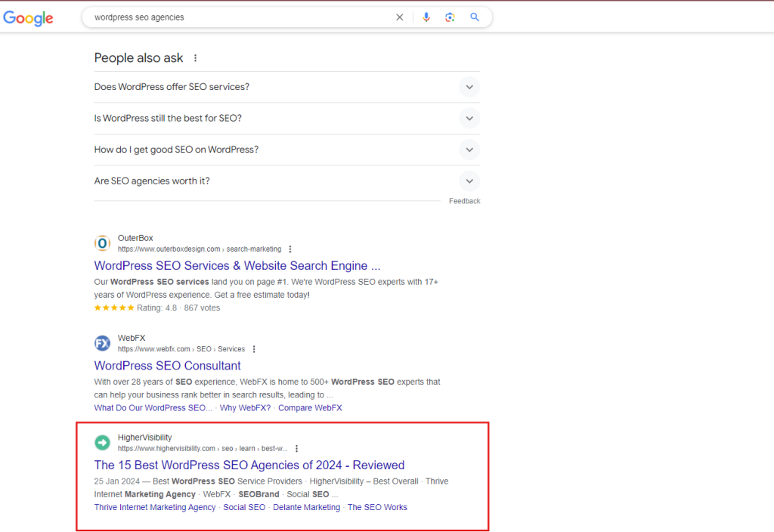Screen dimensions: 774x532
Task: Open Google Lens image search
Action: (x=450, y=17)
